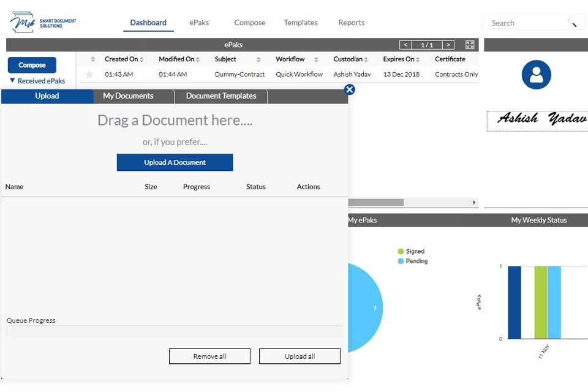Open the Document Templates tab

221,96
